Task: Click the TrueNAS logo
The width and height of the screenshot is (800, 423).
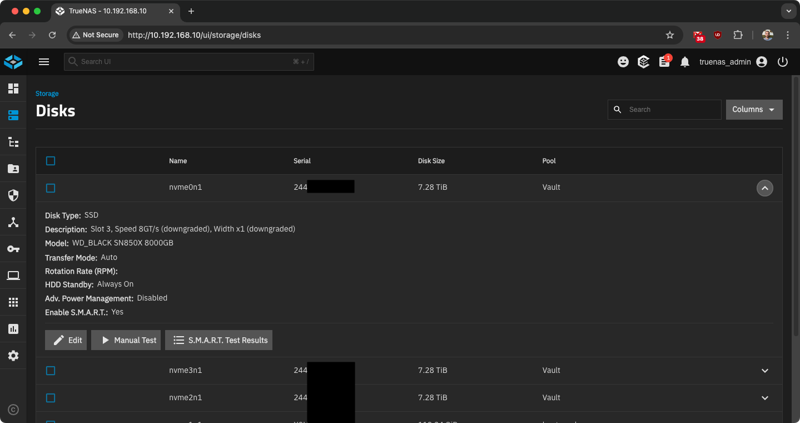Action: click(x=13, y=62)
